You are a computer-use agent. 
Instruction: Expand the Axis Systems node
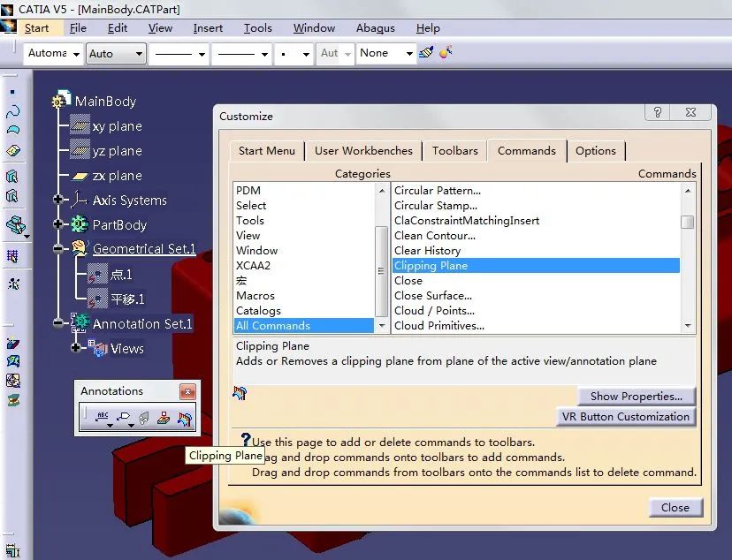pyautogui.click(x=57, y=200)
